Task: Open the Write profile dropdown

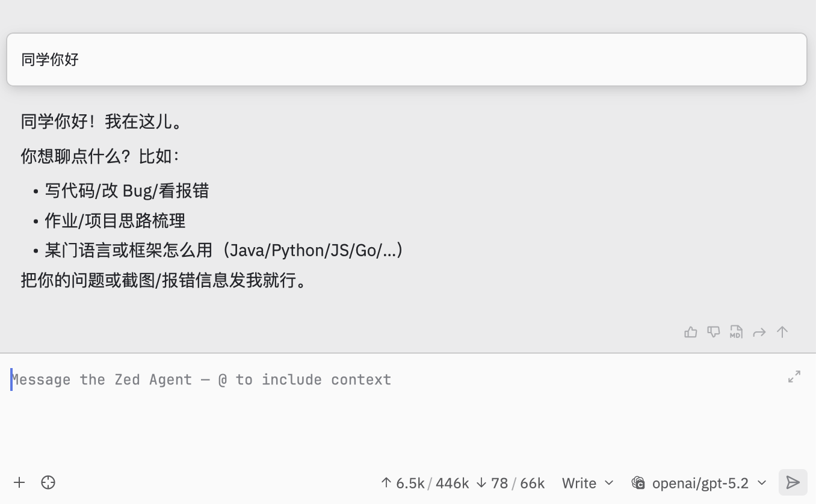Action: (587, 483)
